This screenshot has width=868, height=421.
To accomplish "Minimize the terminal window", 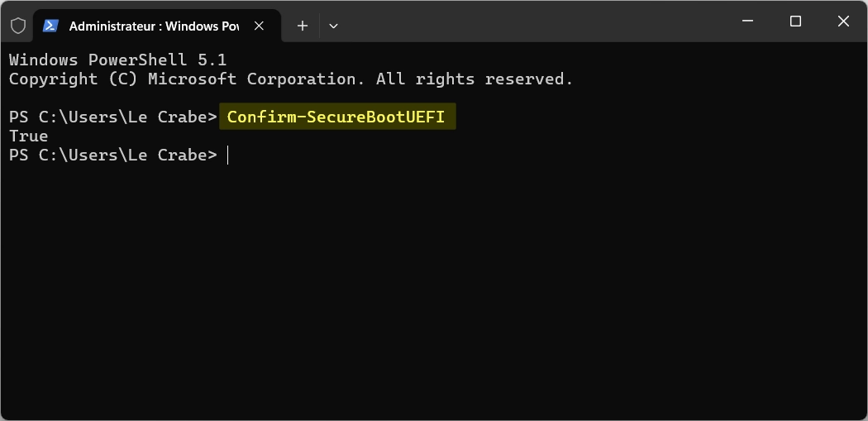I will click(748, 21).
